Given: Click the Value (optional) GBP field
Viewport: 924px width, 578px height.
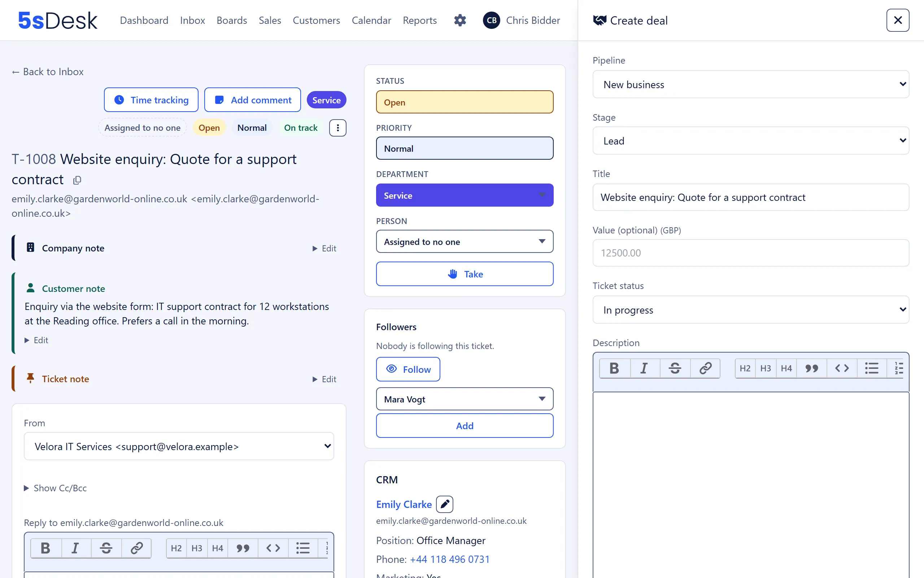Looking at the screenshot, I should [x=751, y=253].
